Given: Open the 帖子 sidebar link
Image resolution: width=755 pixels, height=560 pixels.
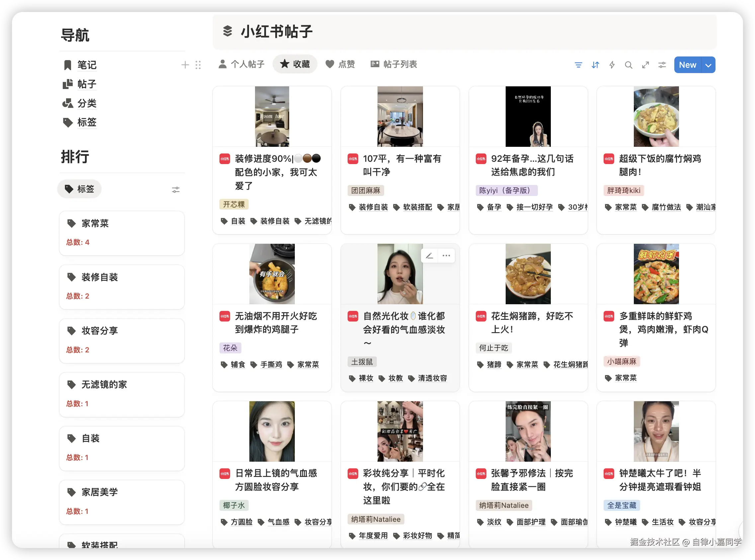Looking at the screenshot, I should 87,84.
